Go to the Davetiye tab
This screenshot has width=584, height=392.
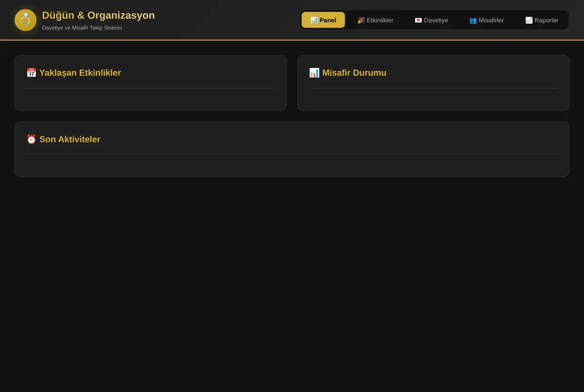[x=431, y=20]
